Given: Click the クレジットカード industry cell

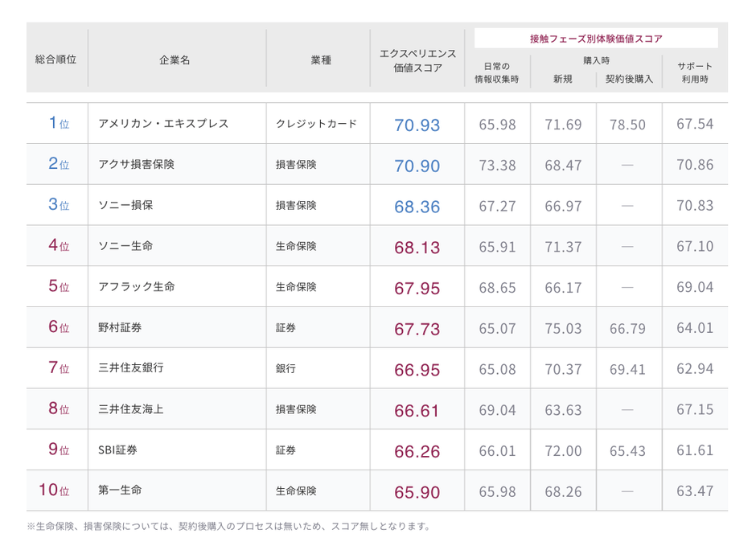Looking at the screenshot, I should coord(316,124).
